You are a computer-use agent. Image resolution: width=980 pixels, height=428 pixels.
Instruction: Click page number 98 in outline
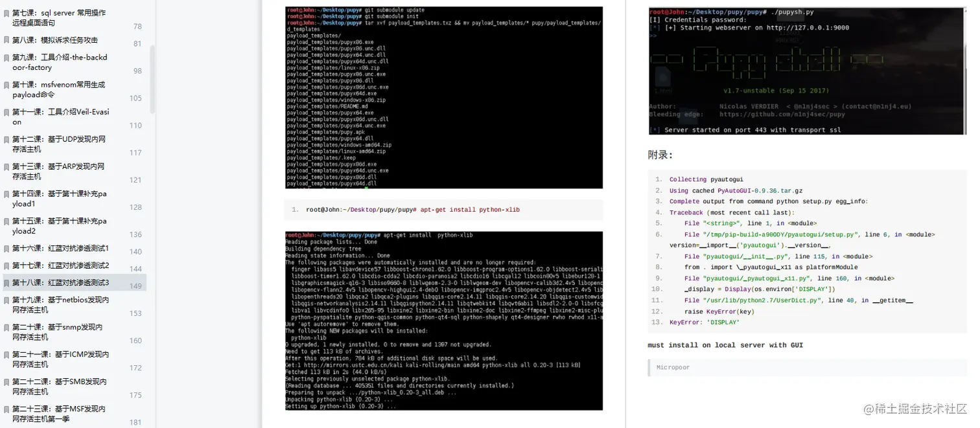(137, 71)
